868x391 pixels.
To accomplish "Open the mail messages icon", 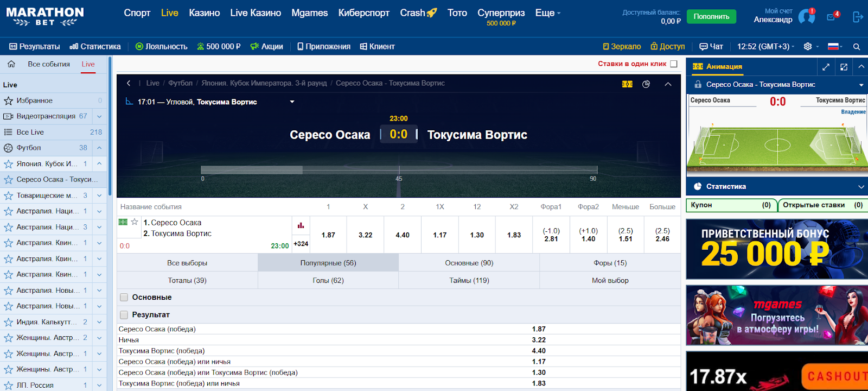I will [832, 17].
